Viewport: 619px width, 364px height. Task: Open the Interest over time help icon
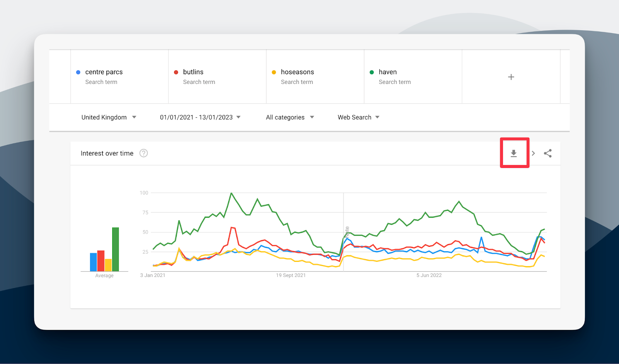pyautogui.click(x=144, y=153)
